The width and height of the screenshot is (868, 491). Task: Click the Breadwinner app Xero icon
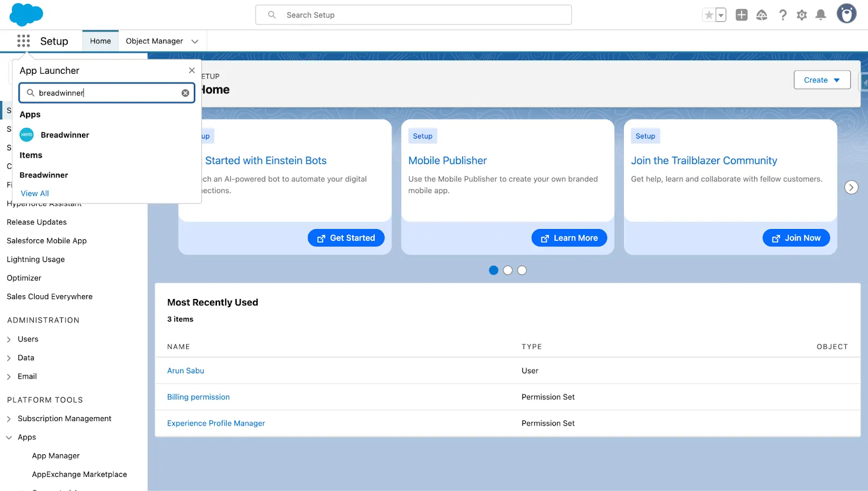[x=27, y=135]
